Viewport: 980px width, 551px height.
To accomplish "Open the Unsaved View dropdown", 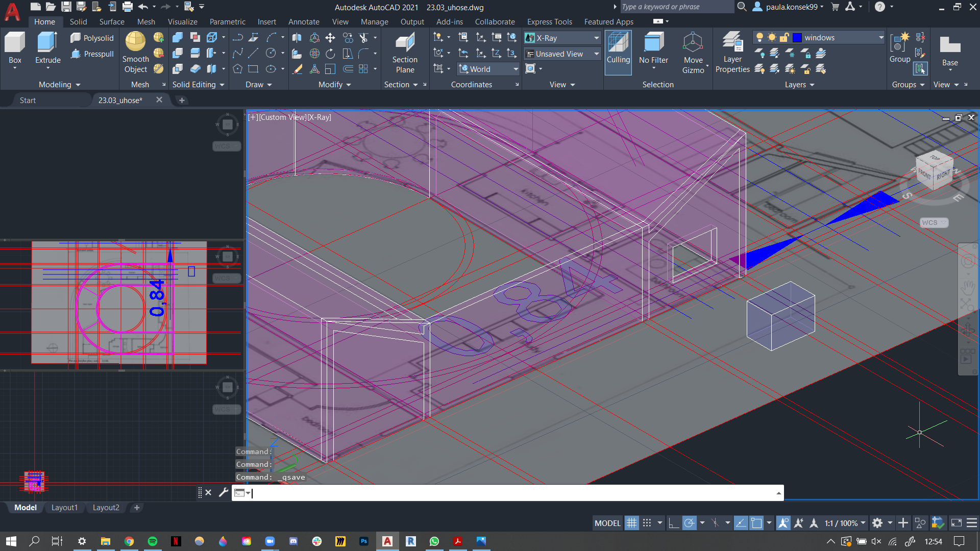I will coord(596,54).
